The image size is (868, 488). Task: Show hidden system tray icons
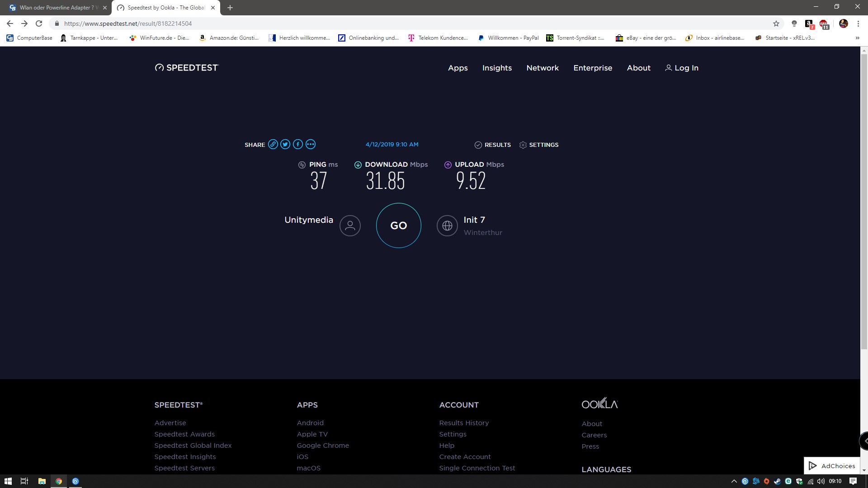pyautogui.click(x=734, y=481)
